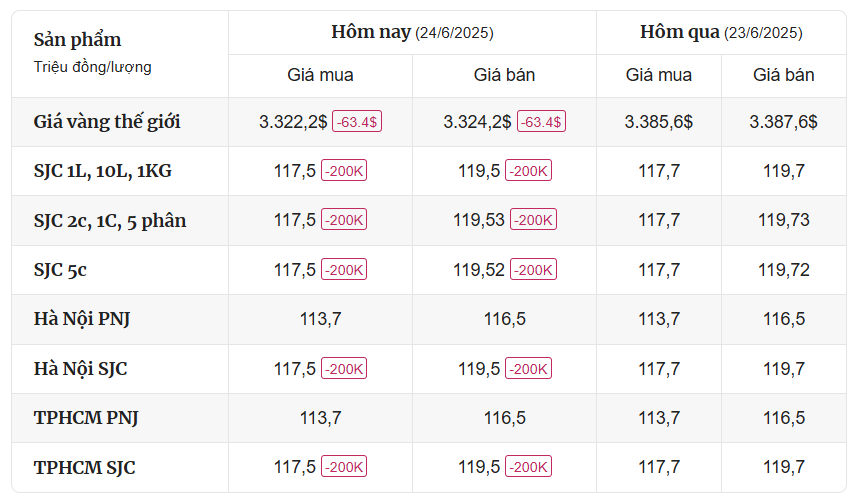Click the Hà Nội PNJ row label
This screenshot has height=501, width=857.
(x=82, y=319)
